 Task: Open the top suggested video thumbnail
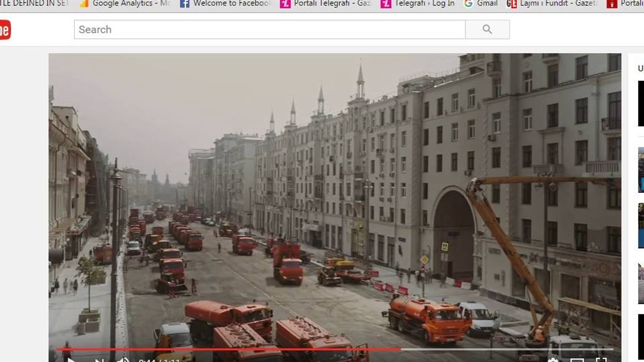pos(640,103)
